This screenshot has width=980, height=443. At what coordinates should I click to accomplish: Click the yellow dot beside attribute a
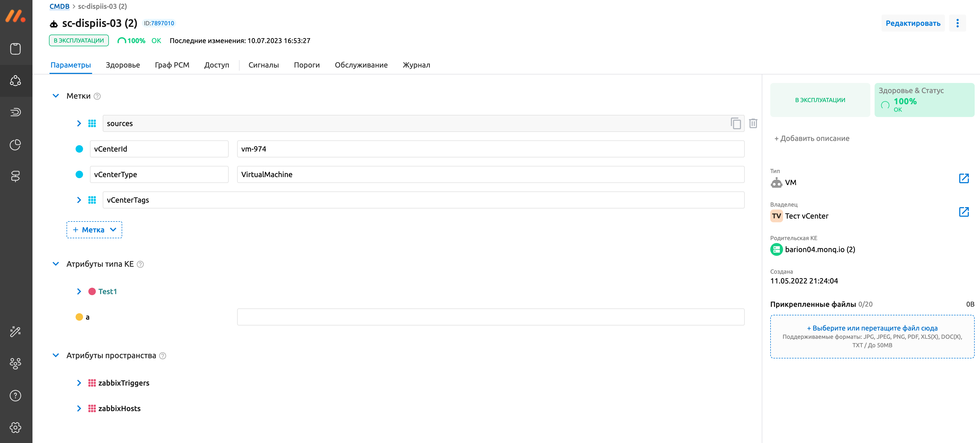pyautogui.click(x=79, y=317)
